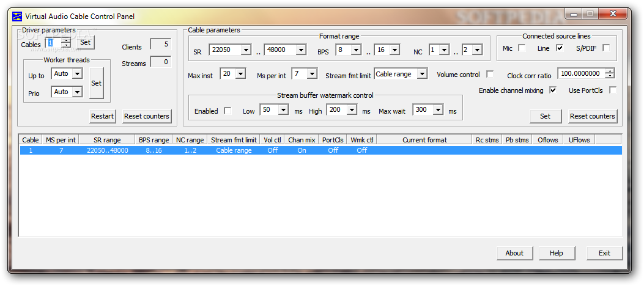Click the MS per int column header
Viewport: 644px width, 286px height.
[x=61, y=140]
